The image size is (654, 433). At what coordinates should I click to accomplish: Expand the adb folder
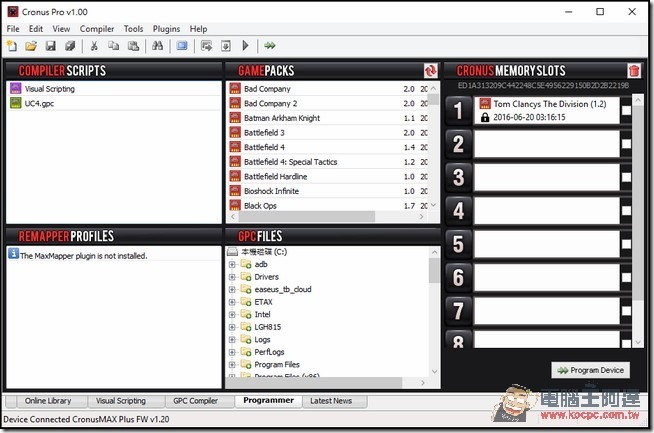[232, 264]
